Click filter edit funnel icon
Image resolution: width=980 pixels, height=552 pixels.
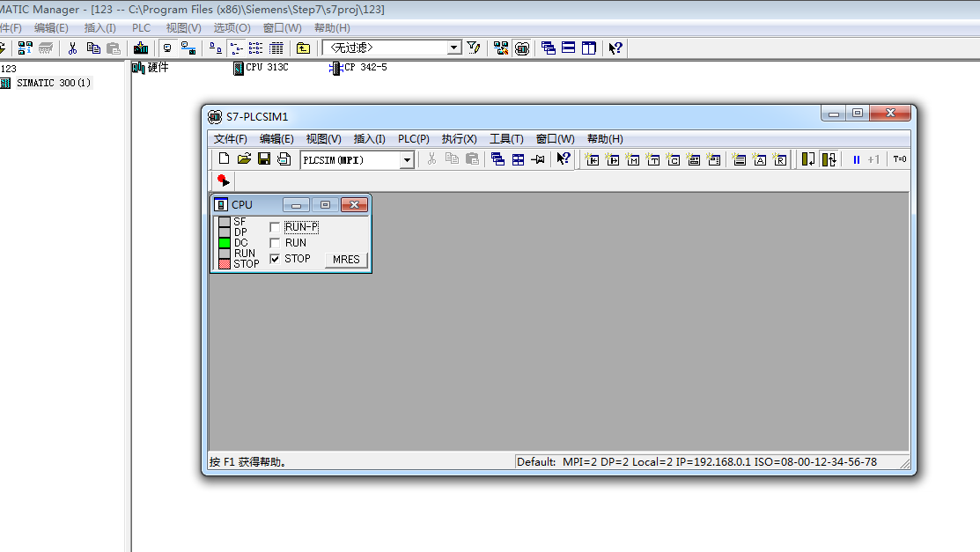click(x=474, y=48)
